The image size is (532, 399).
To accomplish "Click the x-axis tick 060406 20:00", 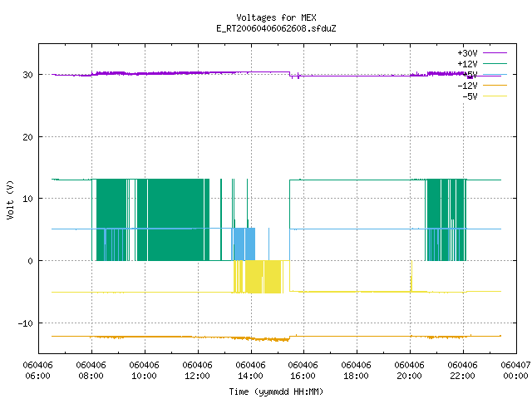I will (409, 371).
